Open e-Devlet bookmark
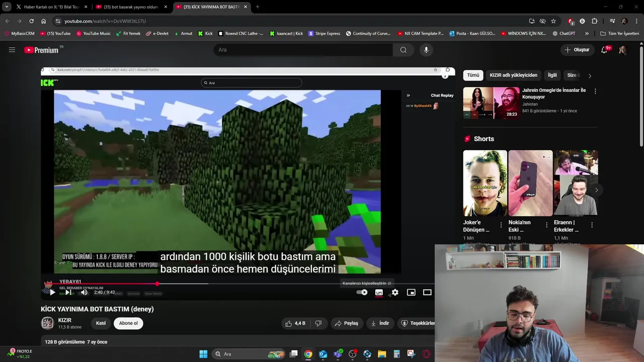Image resolution: width=644 pixels, height=362 pixels. [157, 34]
